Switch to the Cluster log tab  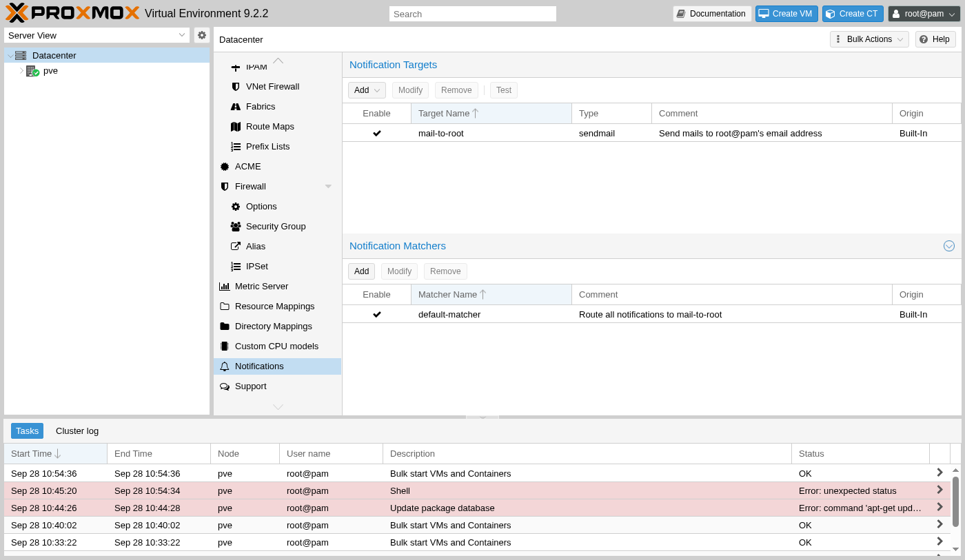[77, 431]
